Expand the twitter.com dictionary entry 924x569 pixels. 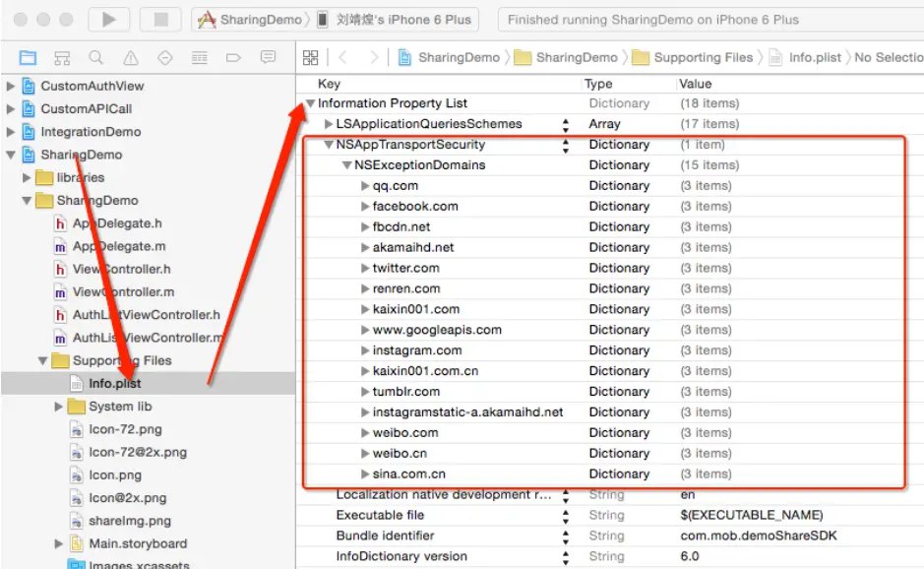365,269
